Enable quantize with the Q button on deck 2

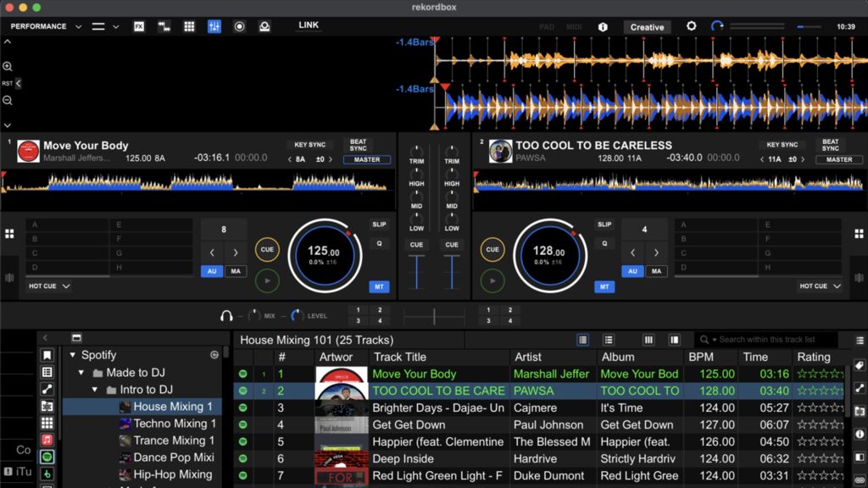pos(604,244)
